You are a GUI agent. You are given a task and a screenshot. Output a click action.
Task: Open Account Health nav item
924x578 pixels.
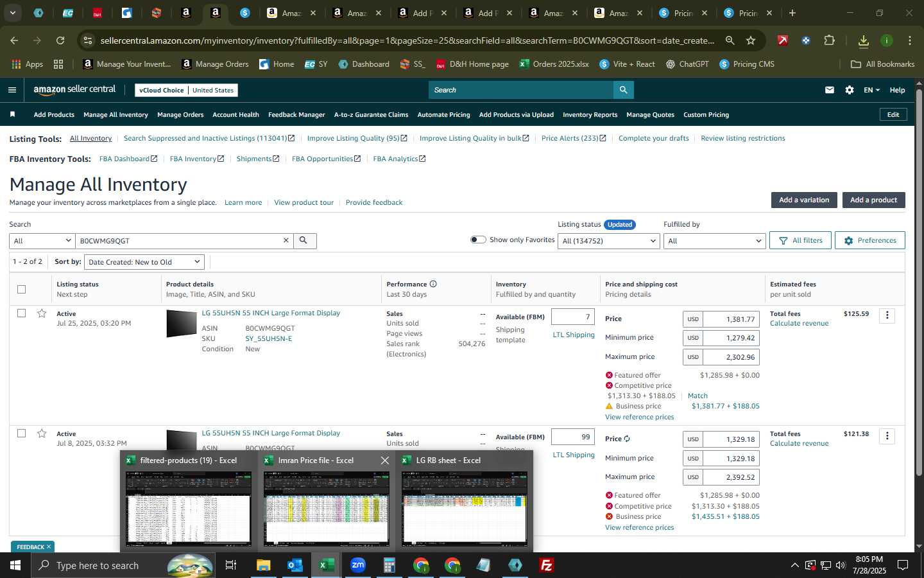pos(235,114)
